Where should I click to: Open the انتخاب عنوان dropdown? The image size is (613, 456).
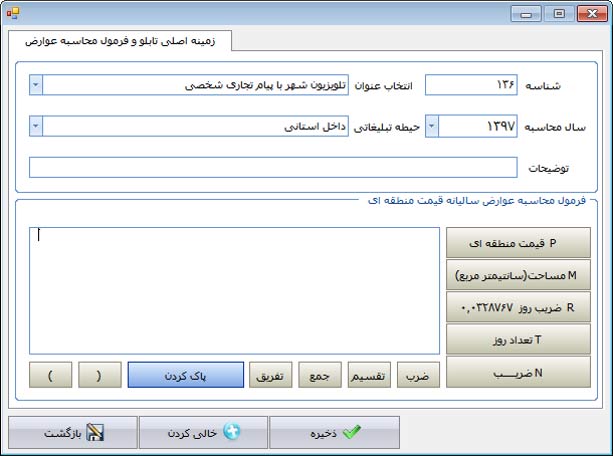37,86
